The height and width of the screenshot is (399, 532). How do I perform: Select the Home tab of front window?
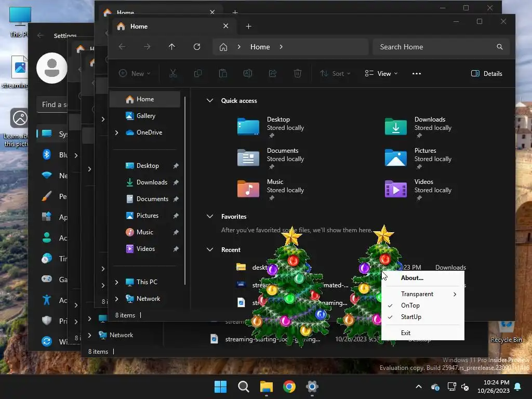[173, 26]
